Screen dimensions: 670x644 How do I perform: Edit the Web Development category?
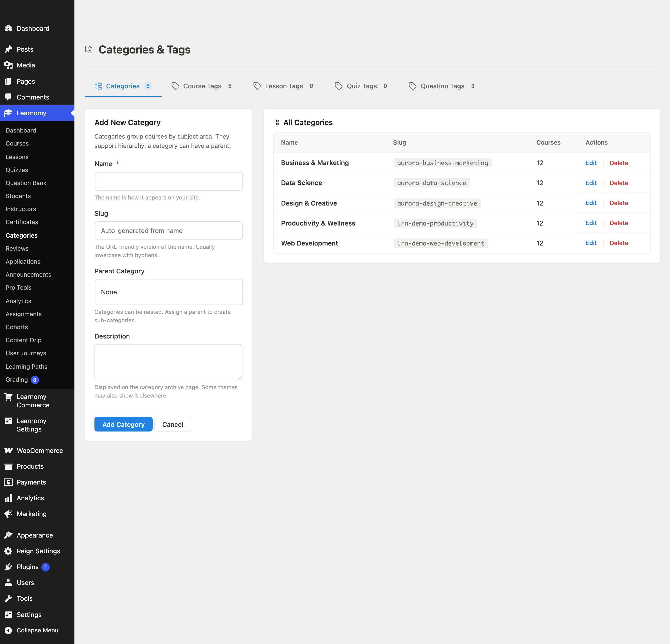(x=591, y=243)
